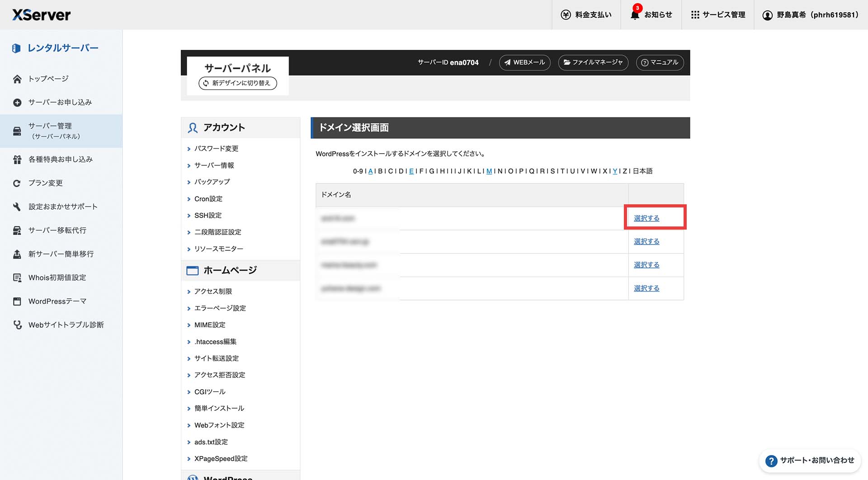The height and width of the screenshot is (480, 868).
Task: Open サポート・お問い合わせ button
Action: (x=809, y=461)
